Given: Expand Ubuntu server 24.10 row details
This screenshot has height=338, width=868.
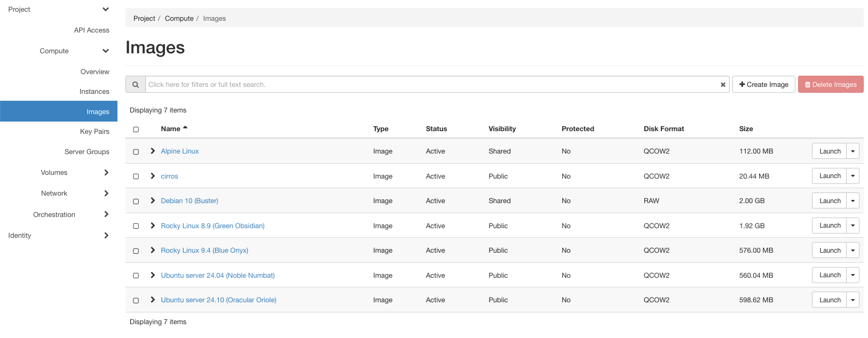Looking at the screenshot, I should click(x=153, y=300).
